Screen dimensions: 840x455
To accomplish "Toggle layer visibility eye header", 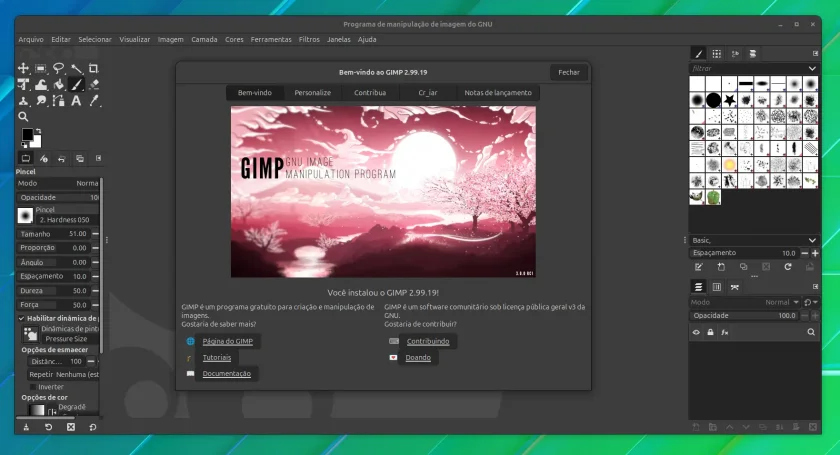I will coord(696,332).
